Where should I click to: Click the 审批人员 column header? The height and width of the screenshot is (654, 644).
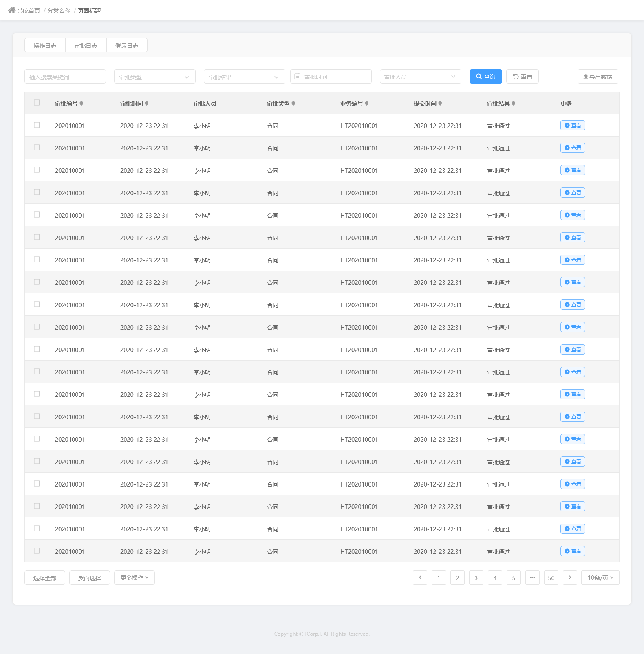coord(205,103)
